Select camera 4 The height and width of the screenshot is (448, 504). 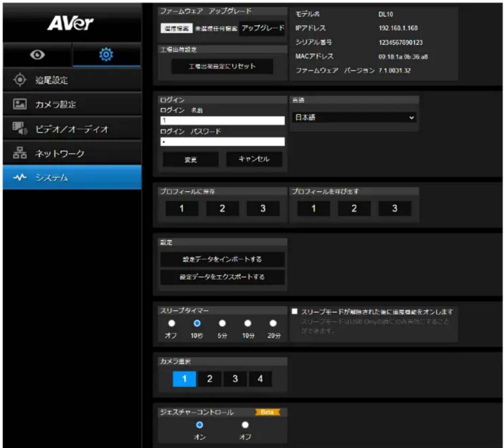point(260,379)
